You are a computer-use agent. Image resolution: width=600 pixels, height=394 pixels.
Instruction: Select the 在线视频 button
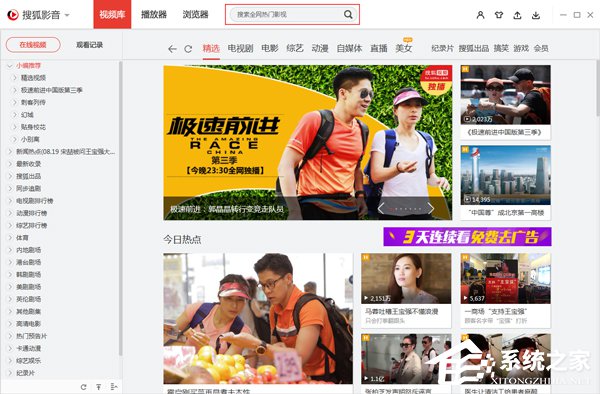click(33, 45)
